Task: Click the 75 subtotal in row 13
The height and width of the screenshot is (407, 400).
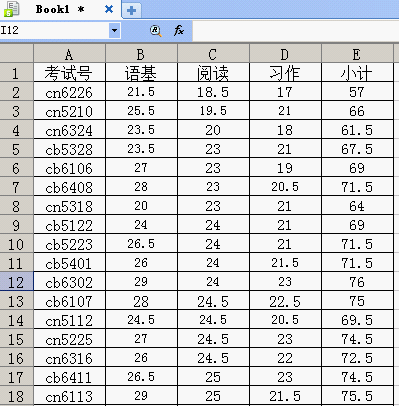Action: (357, 300)
